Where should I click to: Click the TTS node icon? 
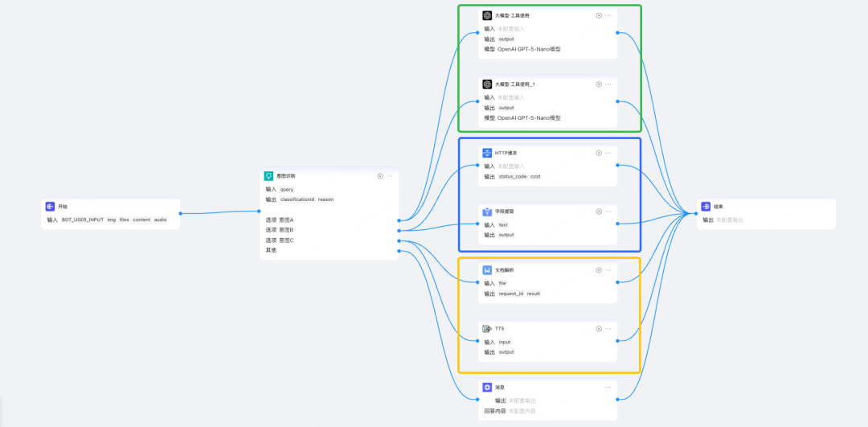click(487, 329)
